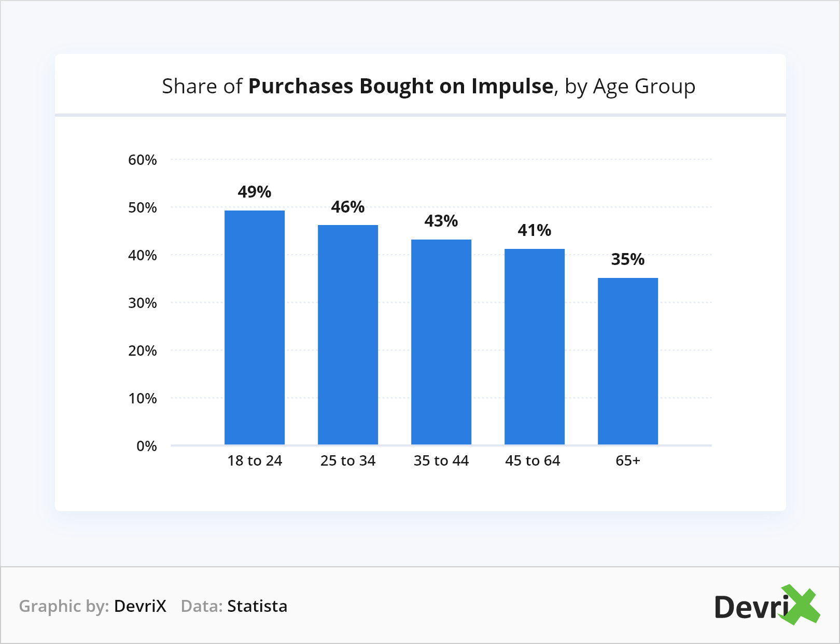Click DevriX text after Graphic by

(140, 606)
